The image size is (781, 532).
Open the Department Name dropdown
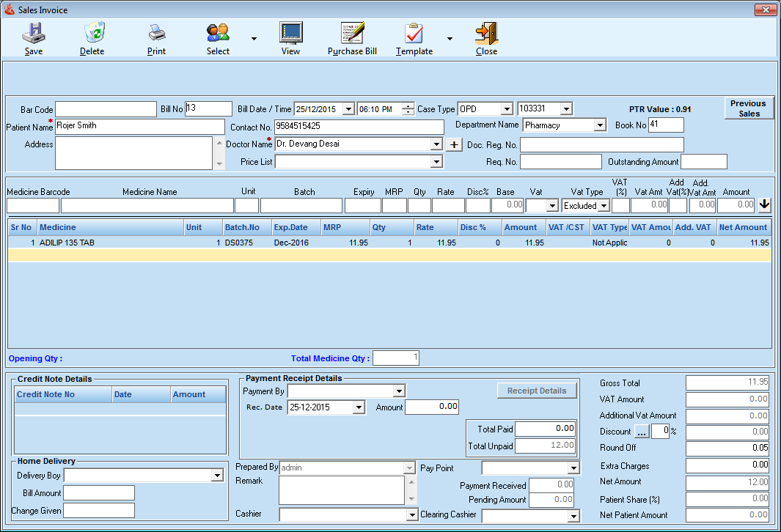600,125
